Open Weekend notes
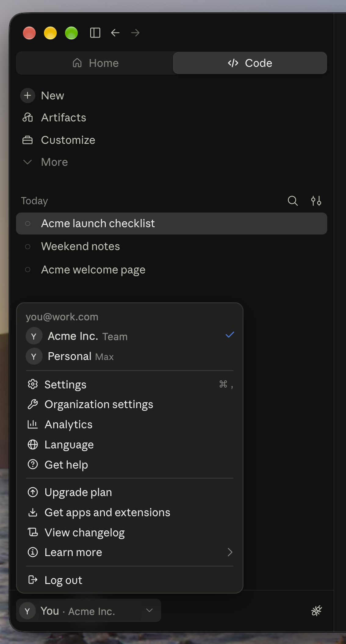 pos(171,246)
